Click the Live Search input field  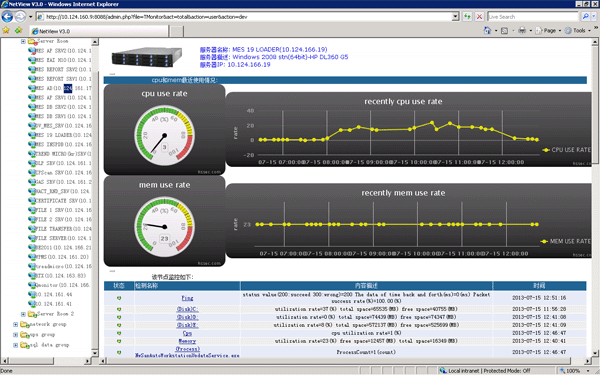click(533, 16)
